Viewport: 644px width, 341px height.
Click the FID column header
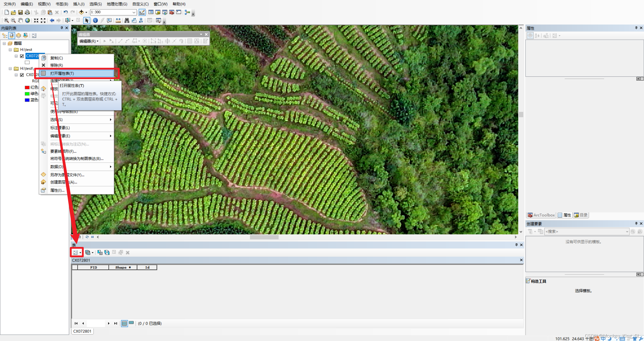(93, 267)
